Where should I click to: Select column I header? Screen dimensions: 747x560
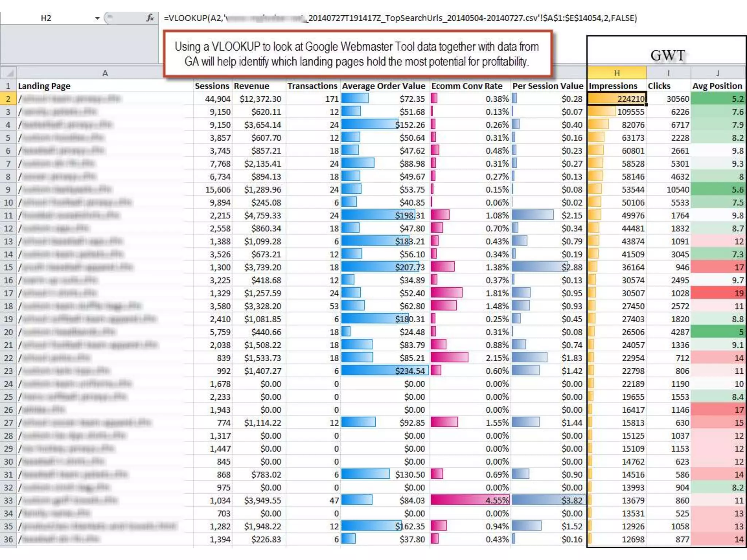point(668,73)
